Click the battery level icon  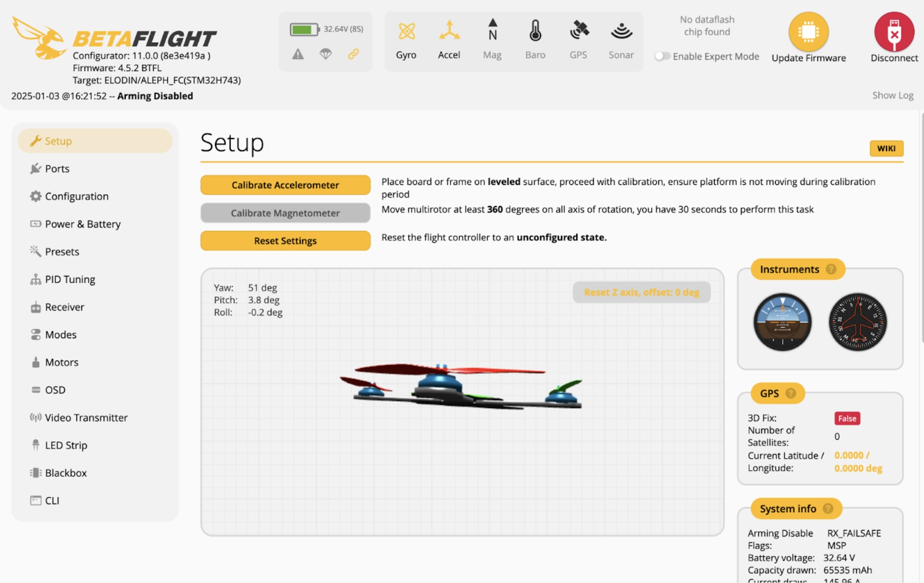(304, 30)
